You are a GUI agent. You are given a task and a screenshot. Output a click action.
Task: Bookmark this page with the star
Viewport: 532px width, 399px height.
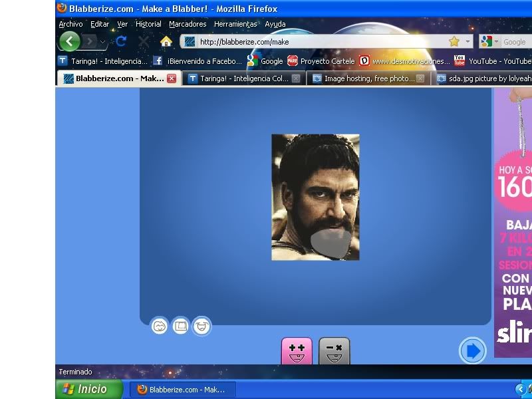(454, 42)
